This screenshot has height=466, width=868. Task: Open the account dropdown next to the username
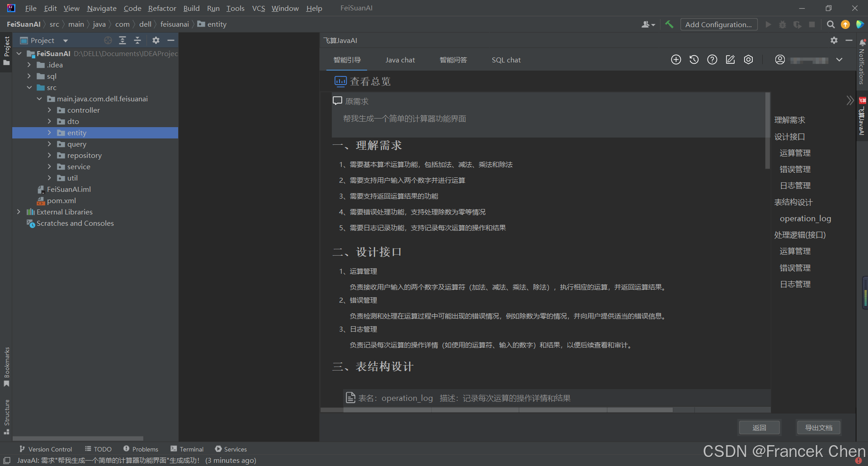[840, 59]
